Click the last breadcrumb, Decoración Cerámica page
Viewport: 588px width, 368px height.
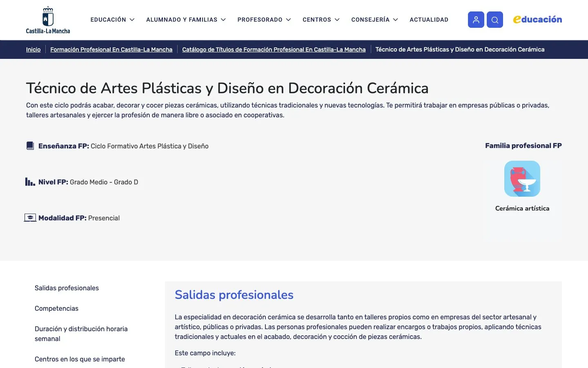[460, 49]
